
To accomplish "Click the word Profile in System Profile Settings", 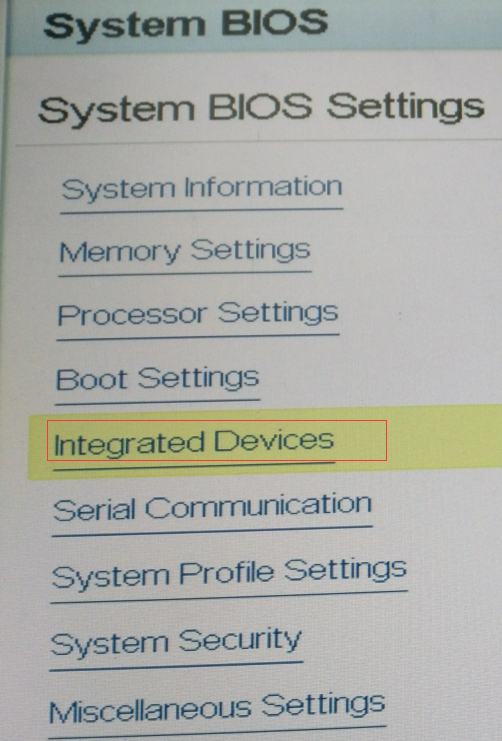I will [226, 573].
